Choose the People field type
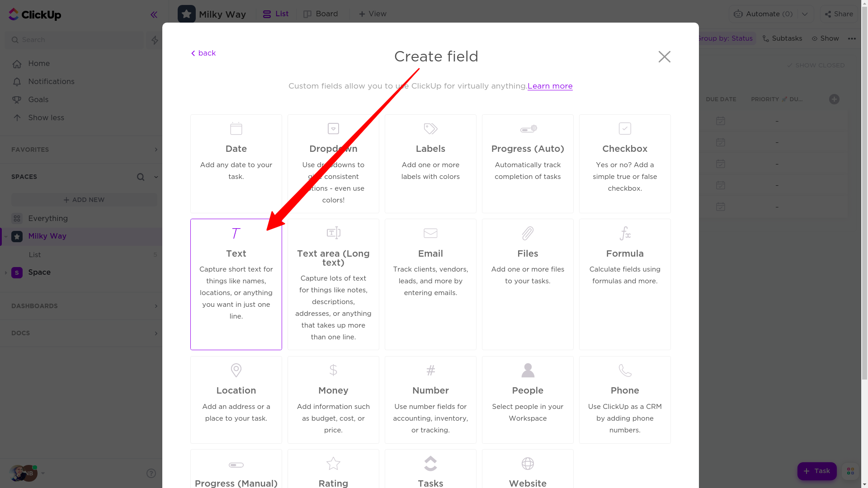This screenshot has height=488, width=868. (x=528, y=400)
